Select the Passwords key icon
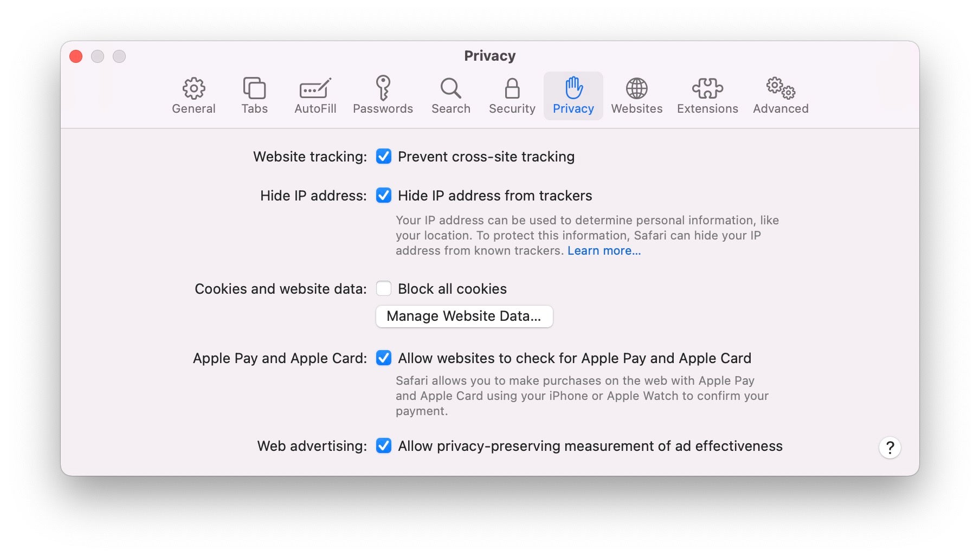The image size is (980, 556). click(x=383, y=89)
